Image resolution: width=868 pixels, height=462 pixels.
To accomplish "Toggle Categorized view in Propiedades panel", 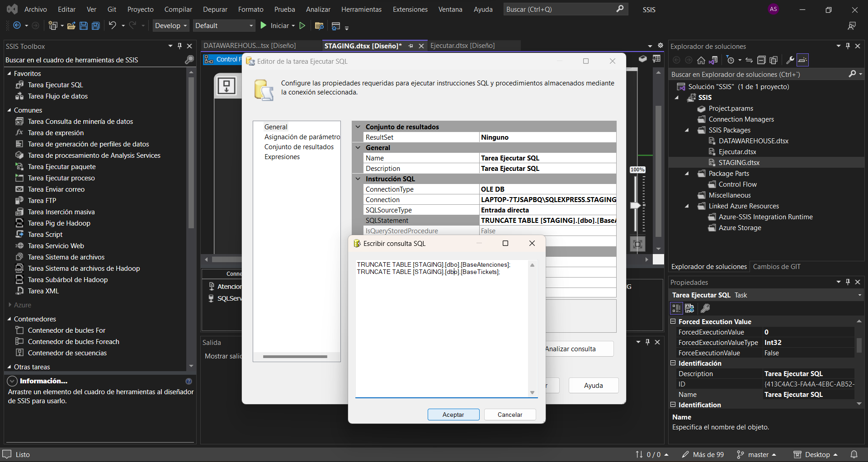I will pos(676,308).
